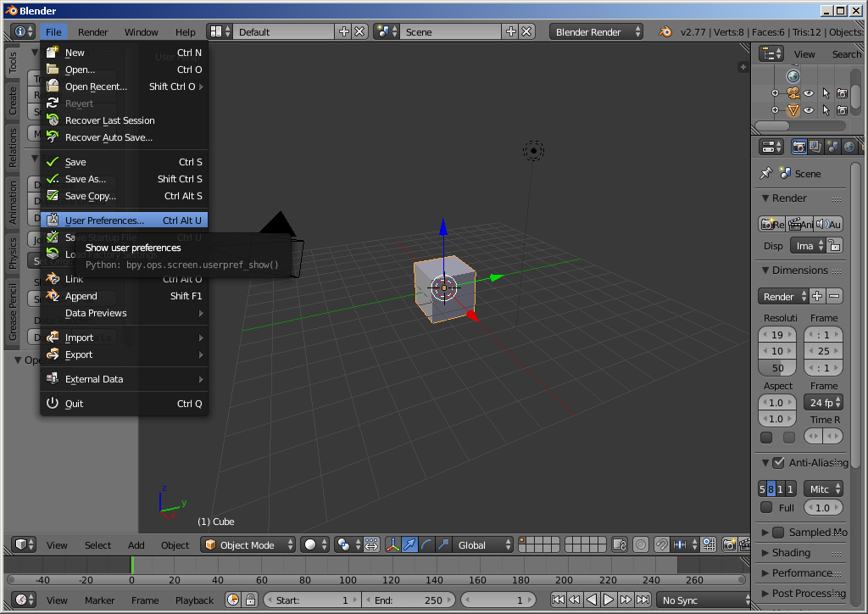
Task: Click the viewport shading sphere icon
Action: coord(315,544)
